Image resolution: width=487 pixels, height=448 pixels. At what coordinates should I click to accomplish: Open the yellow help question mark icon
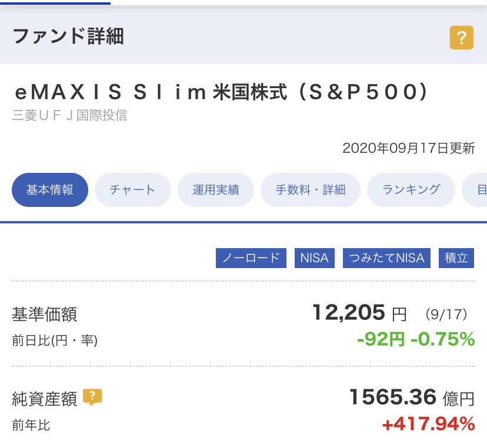click(462, 38)
